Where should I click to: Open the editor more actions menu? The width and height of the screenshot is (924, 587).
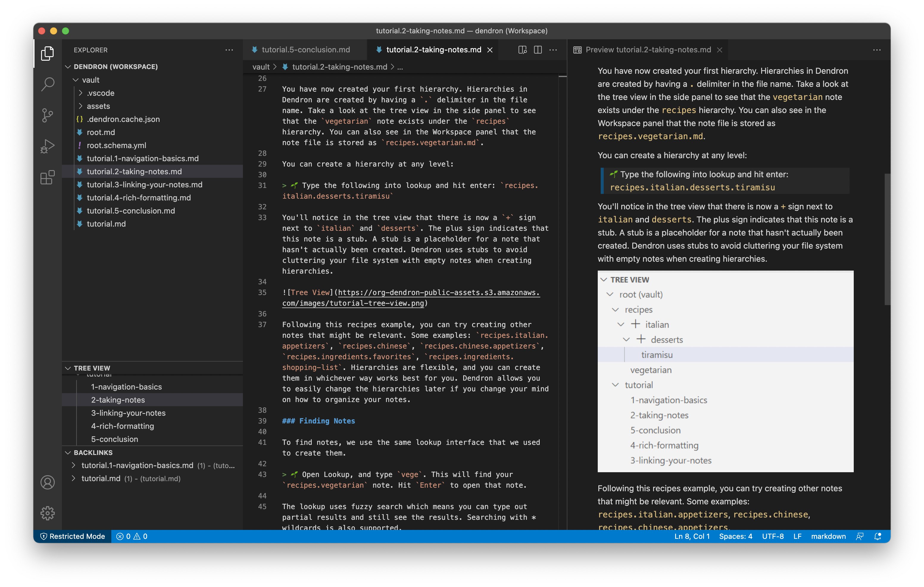tap(553, 50)
